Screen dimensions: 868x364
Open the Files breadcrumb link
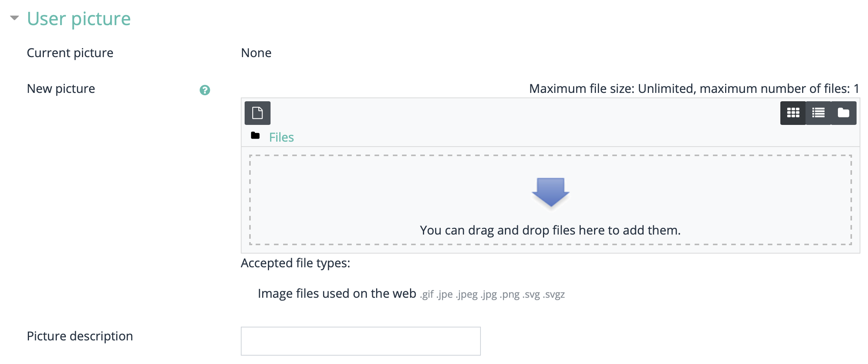(x=281, y=137)
